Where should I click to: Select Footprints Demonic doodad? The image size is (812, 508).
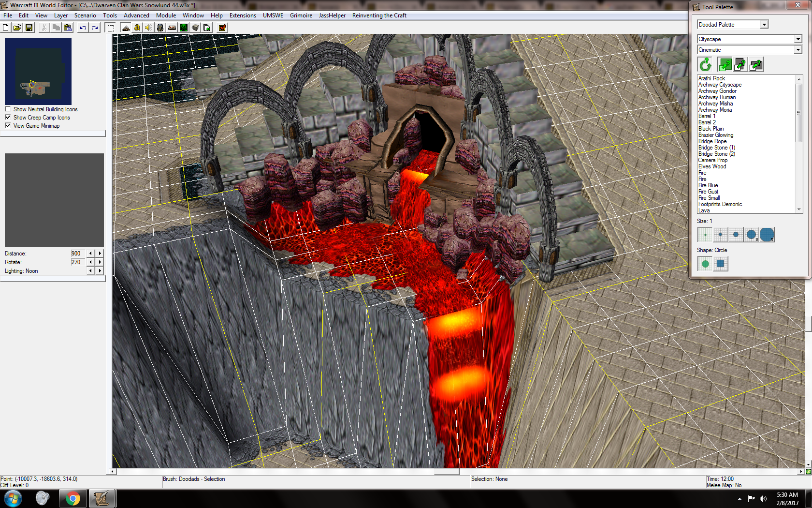point(720,204)
